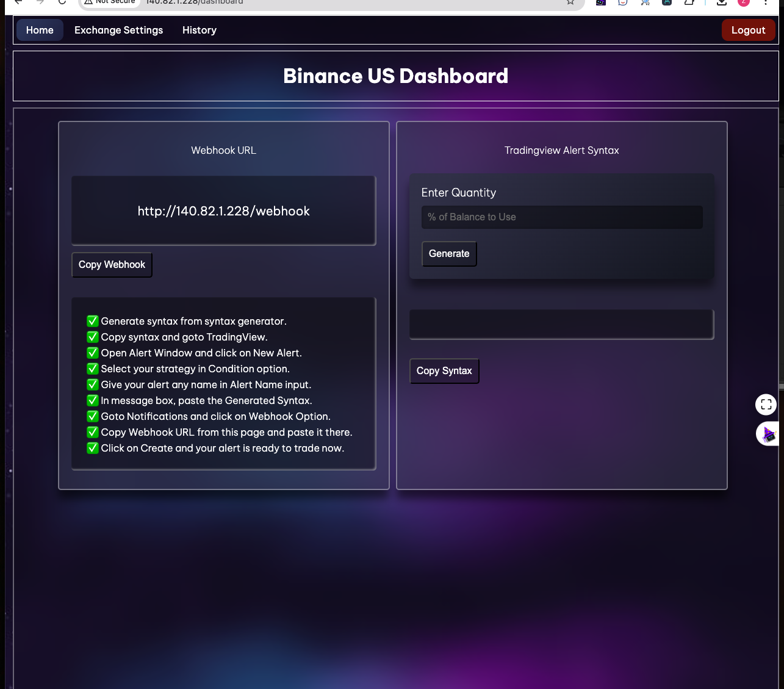Viewport: 784px width, 689px height.
Task: Open Chrome's three-dot menu
Action: [x=766, y=3]
